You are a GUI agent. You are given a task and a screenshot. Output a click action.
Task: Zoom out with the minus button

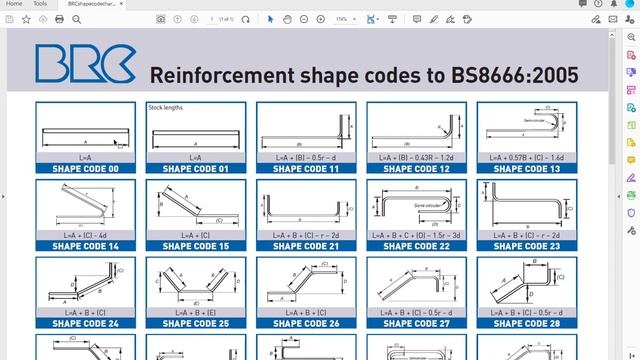pyautogui.click(x=304, y=19)
